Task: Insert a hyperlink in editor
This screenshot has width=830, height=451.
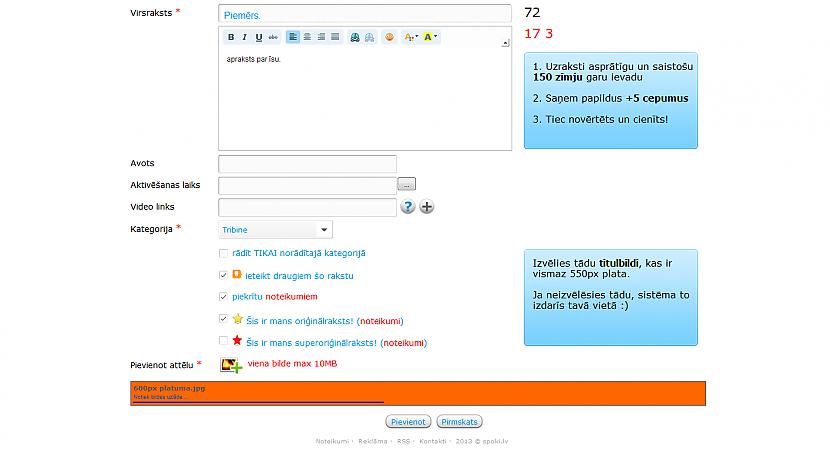Action: click(x=355, y=37)
